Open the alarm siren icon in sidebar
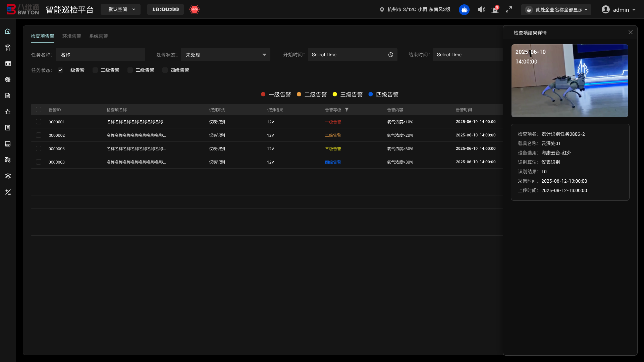The width and height of the screenshot is (644, 362). point(8,112)
